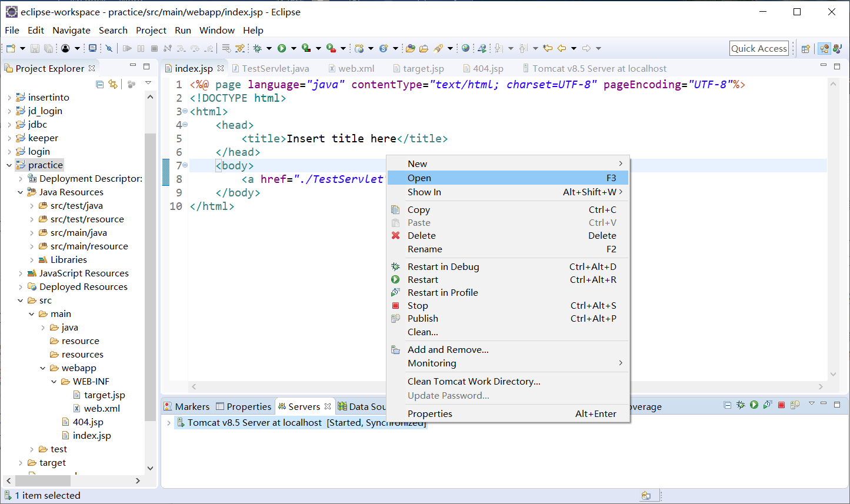Click the Open Type toolbar icon
The height and width of the screenshot is (504, 850).
(x=410, y=48)
